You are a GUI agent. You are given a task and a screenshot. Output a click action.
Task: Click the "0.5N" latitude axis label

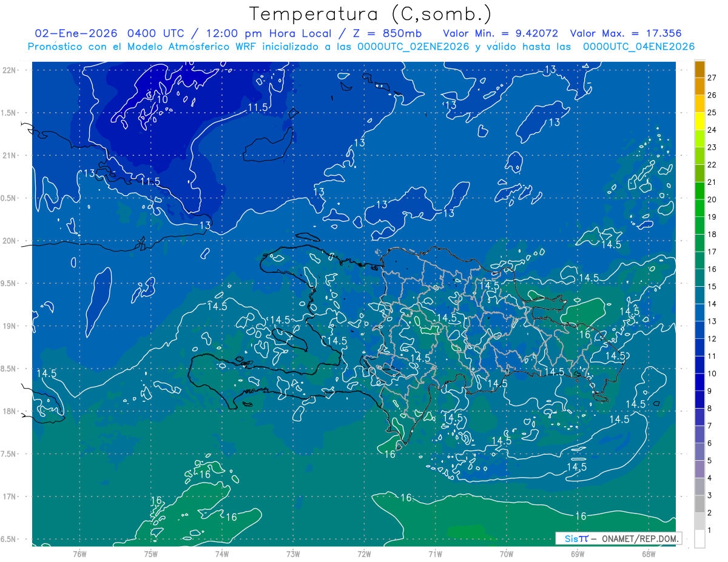(x=9, y=198)
